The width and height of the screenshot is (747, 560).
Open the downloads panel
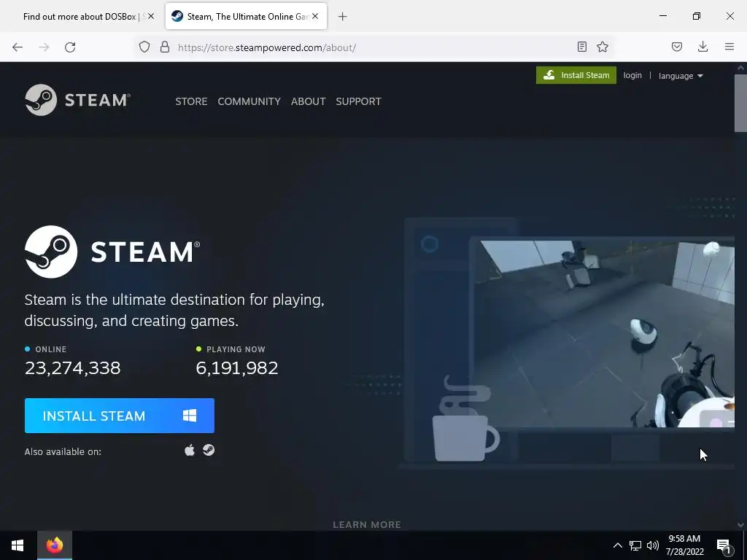point(703,47)
